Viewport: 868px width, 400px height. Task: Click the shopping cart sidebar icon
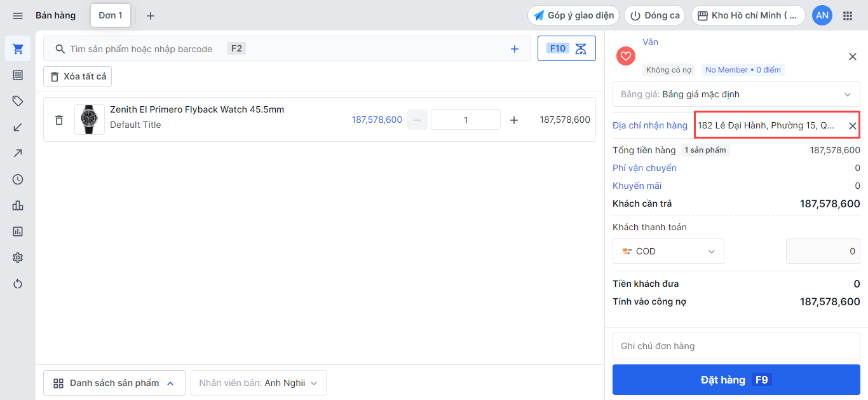click(18, 49)
